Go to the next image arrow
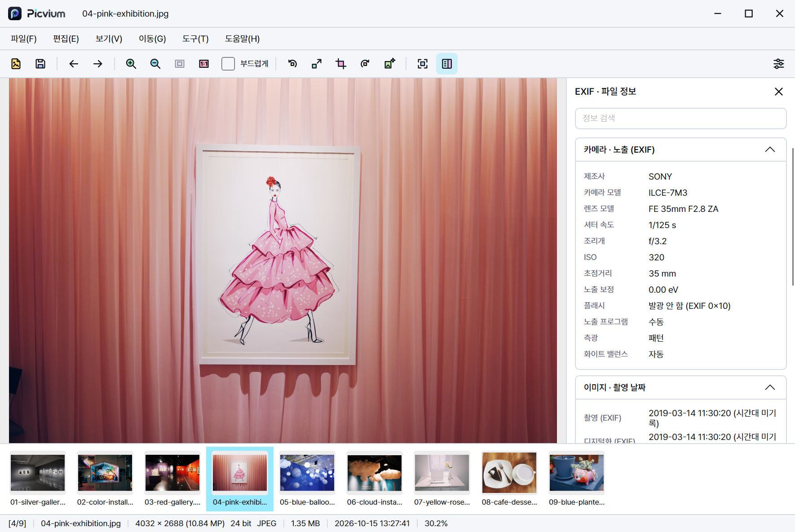The image size is (795, 532). point(98,64)
